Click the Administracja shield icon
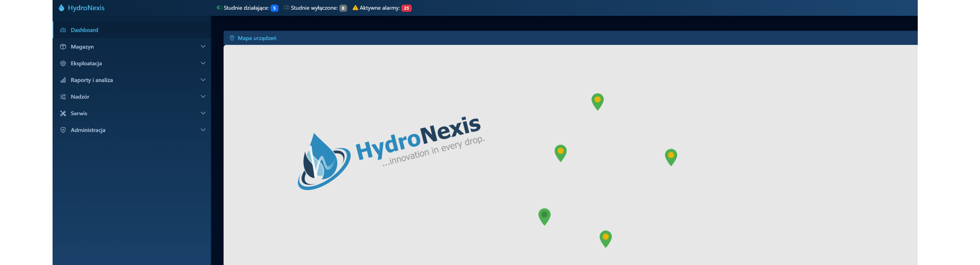This screenshot has width=980, height=265. (63, 130)
